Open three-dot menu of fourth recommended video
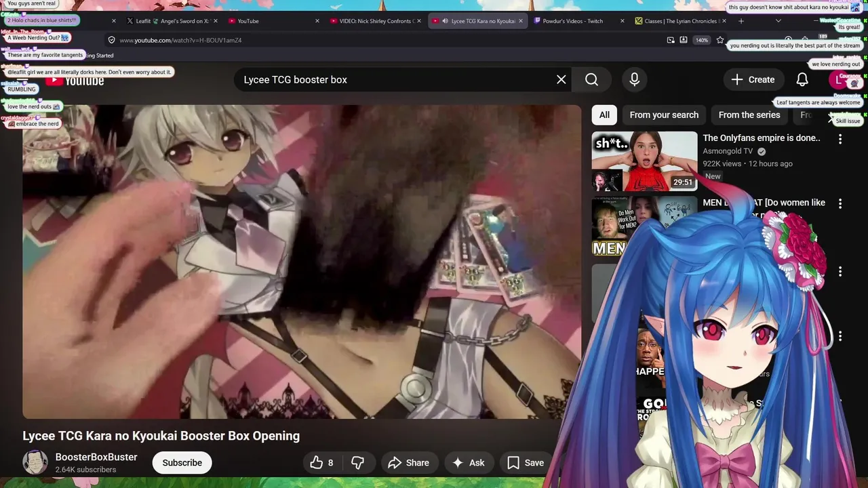Image resolution: width=868 pixels, height=488 pixels. [840, 336]
